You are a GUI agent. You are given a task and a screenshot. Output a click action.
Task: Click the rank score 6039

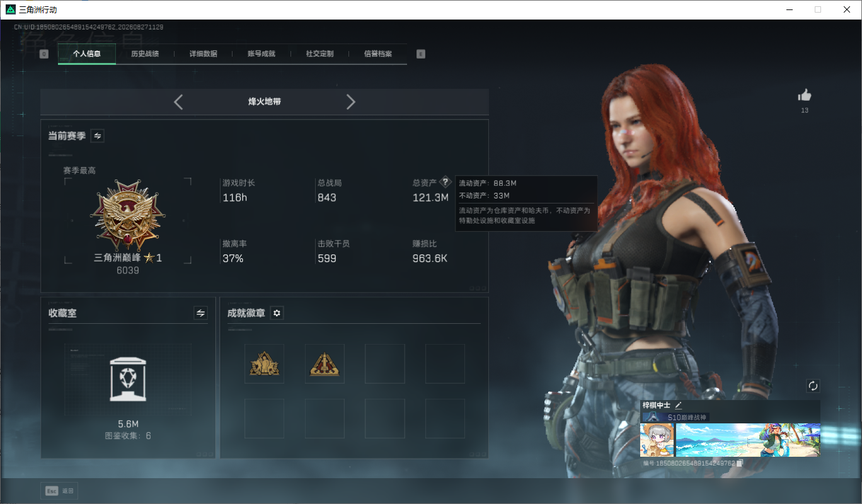[x=128, y=270]
